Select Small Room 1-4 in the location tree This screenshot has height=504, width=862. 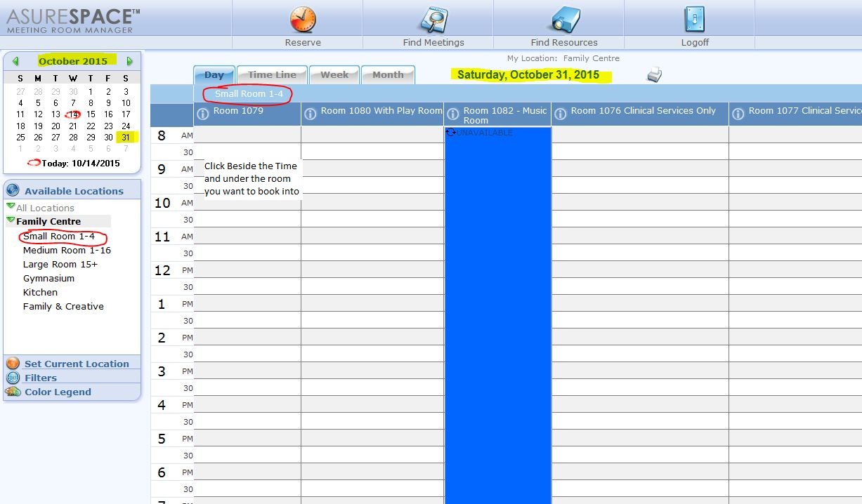point(59,236)
